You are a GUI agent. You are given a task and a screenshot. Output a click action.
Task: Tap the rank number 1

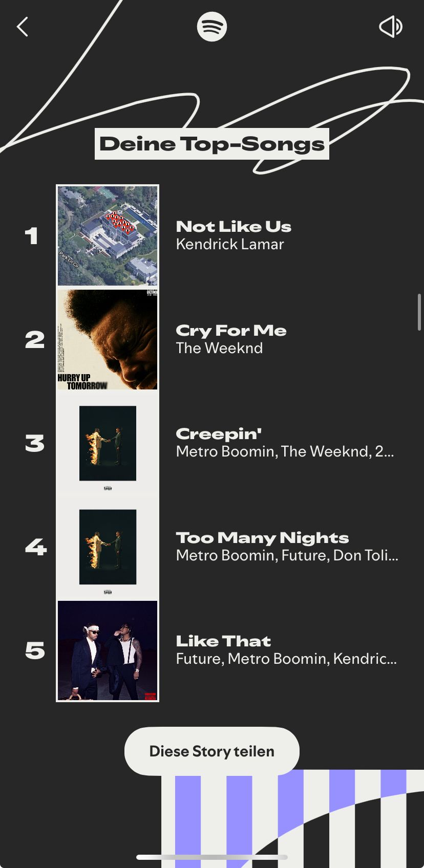(x=32, y=236)
